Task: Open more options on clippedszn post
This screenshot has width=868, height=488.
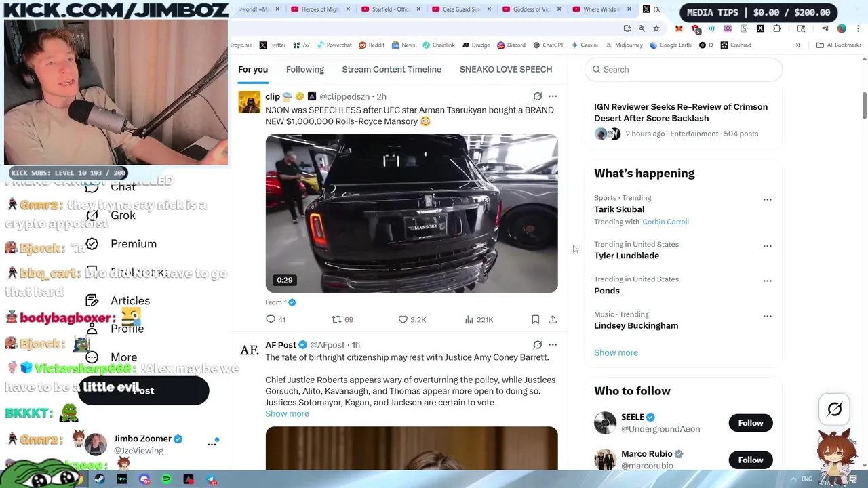Action: click(553, 96)
